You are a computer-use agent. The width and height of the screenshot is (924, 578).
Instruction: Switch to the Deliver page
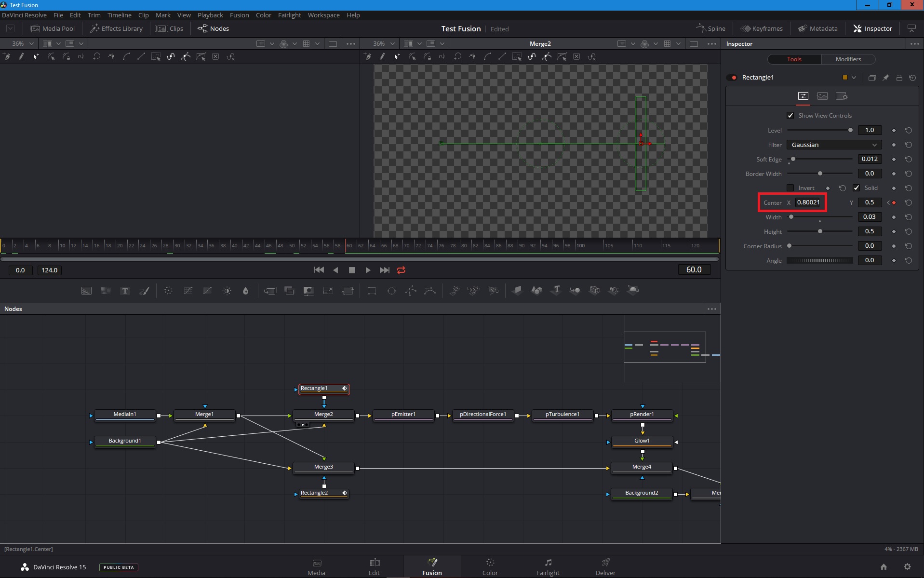pyautogui.click(x=605, y=567)
